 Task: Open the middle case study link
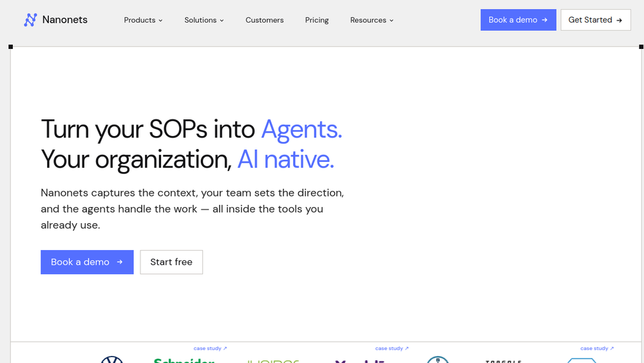coord(392,348)
